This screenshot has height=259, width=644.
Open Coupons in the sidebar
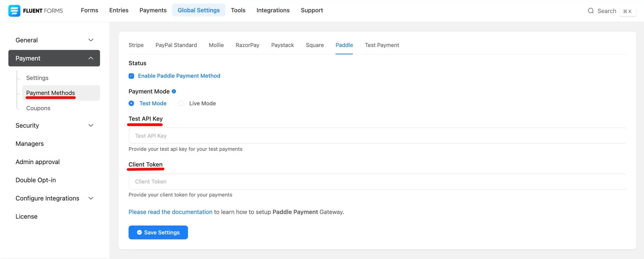(x=38, y=108)
